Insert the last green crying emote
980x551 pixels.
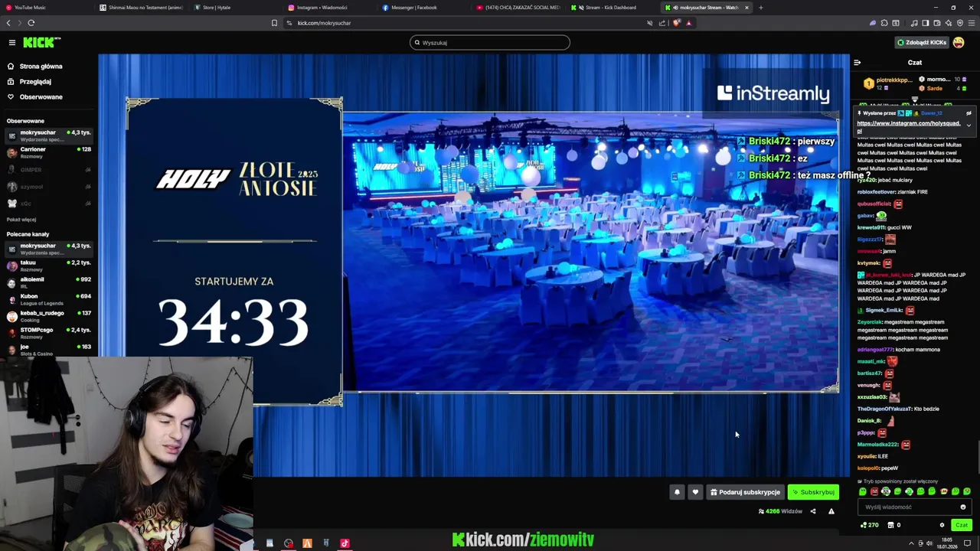pos(967,491)
